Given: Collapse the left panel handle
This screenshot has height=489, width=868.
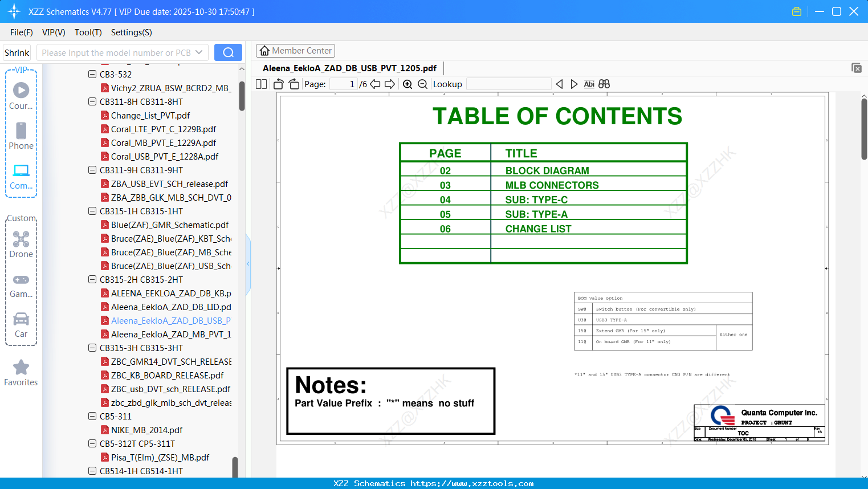Looking at the screenshot, I should [x=248, y=263].
